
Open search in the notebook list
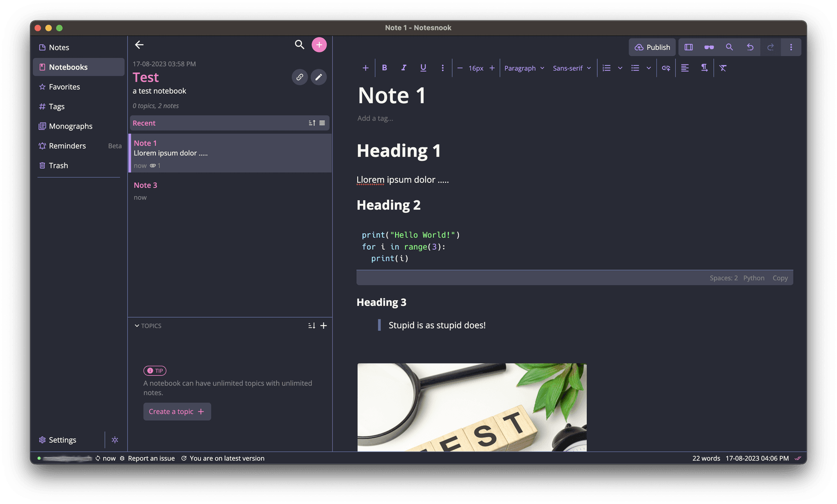point(299,45)
